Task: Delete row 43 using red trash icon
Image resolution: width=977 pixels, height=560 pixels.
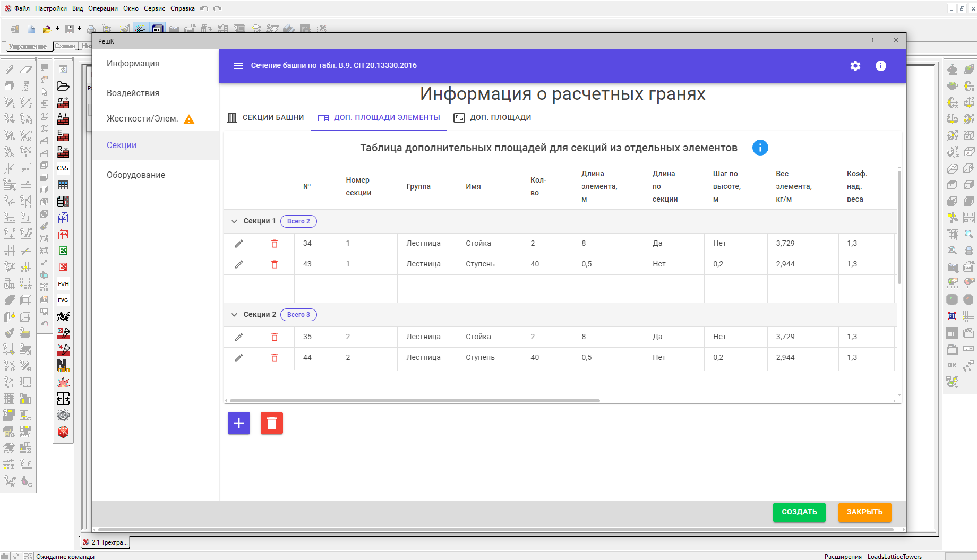Action: (275, 264)
